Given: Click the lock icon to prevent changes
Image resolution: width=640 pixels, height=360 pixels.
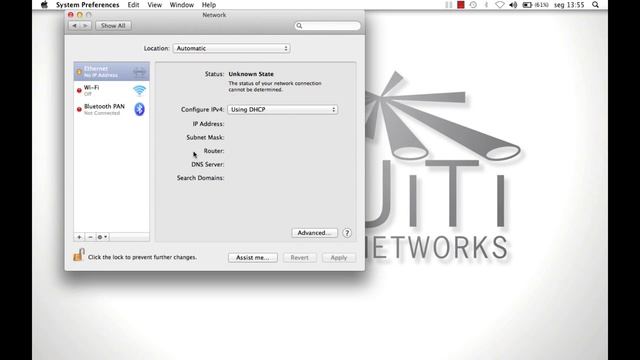Looking at the screenshot, I should (x=78, y=255).
